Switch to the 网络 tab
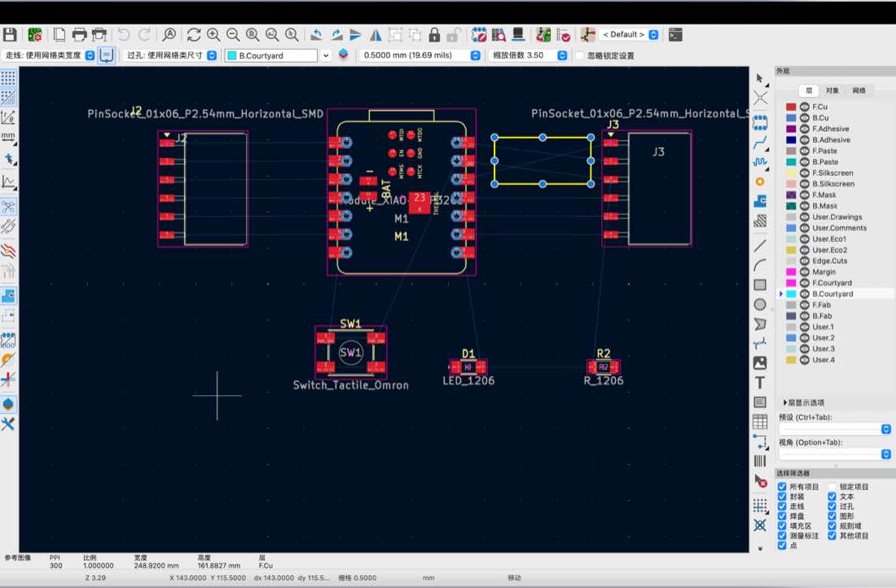The height and width of the screenshot is (588, 896). point(859,90)
